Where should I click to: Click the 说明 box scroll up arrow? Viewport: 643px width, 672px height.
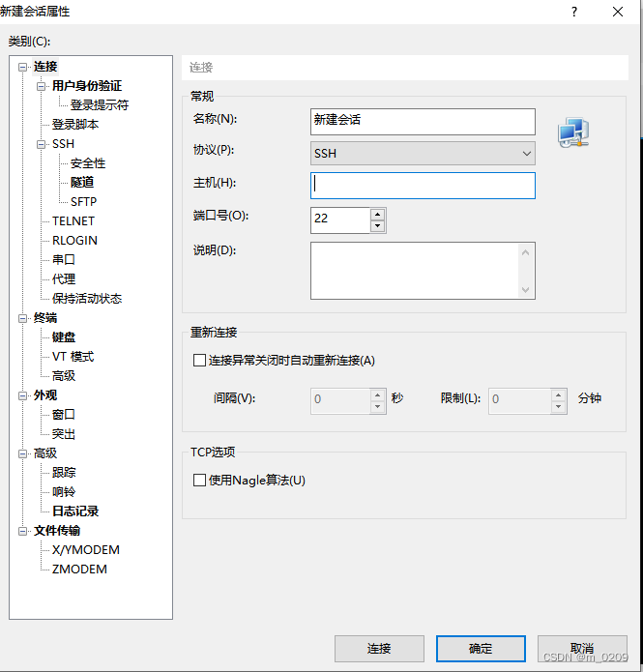point(526,252)
